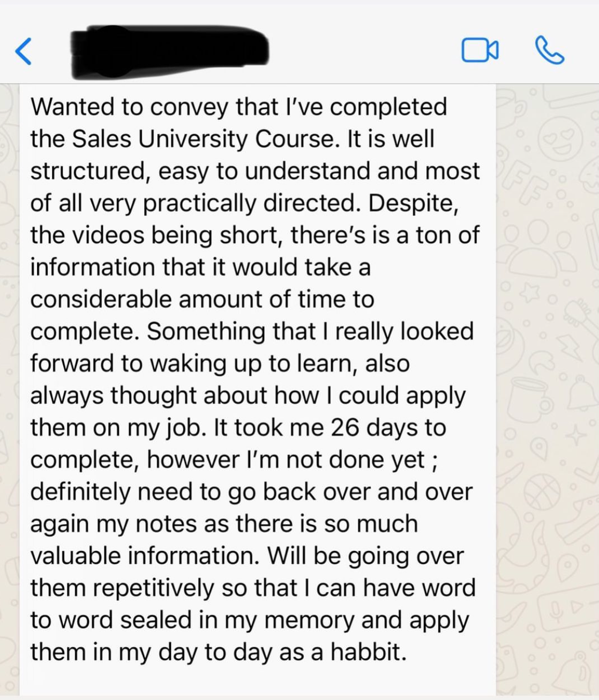Click the heart-eyes emoji doodle on wallpaper
This screenshot has width=599, height=700.
[x=560, y=138]
